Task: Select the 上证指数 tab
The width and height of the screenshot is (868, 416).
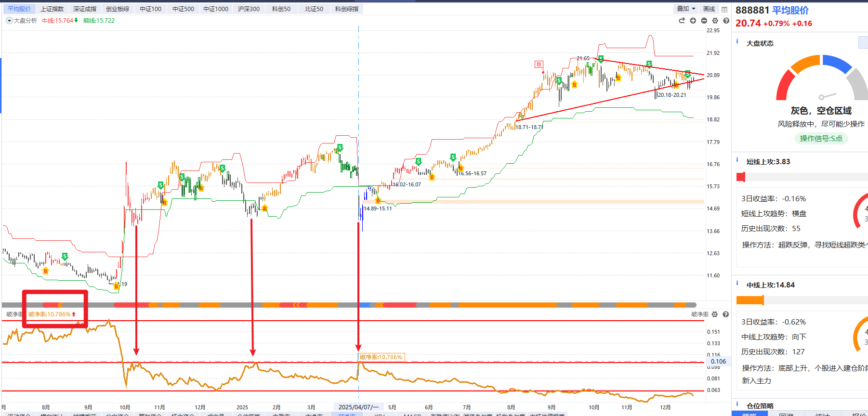Action: (52, 9)
